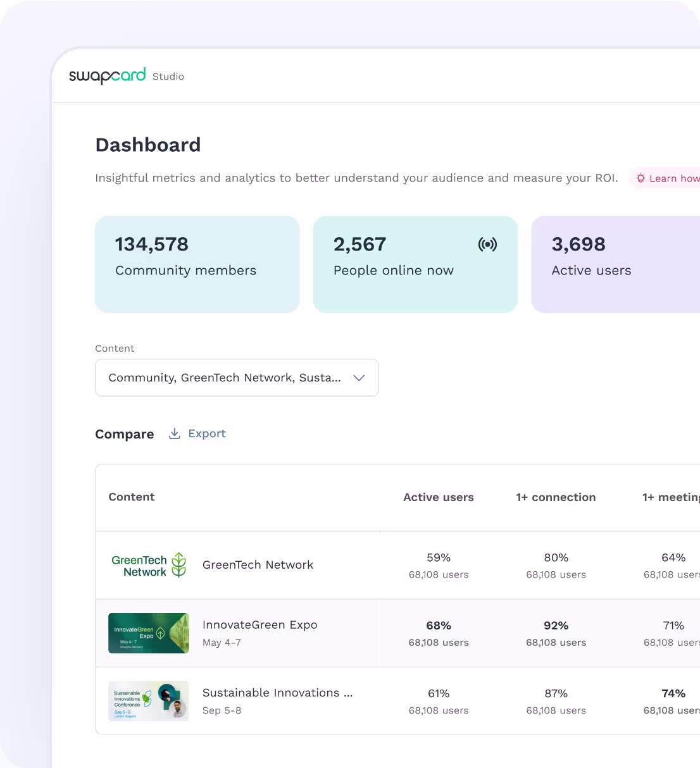This screenshot has width=700, height=768.
Task: Click the chevron in the Content selector
Action: [x=359, y=378]
